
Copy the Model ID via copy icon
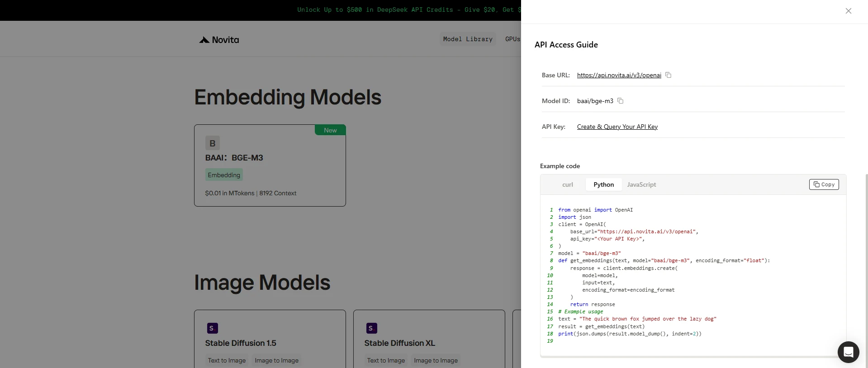[x=620, y=101]
